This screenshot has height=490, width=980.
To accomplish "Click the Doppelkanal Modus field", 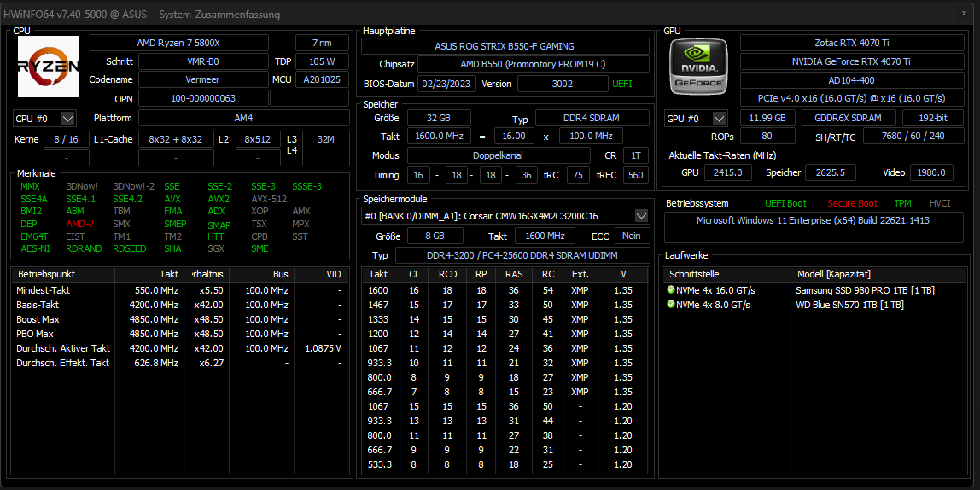I will pyautogui.click(x=499, y=155).
